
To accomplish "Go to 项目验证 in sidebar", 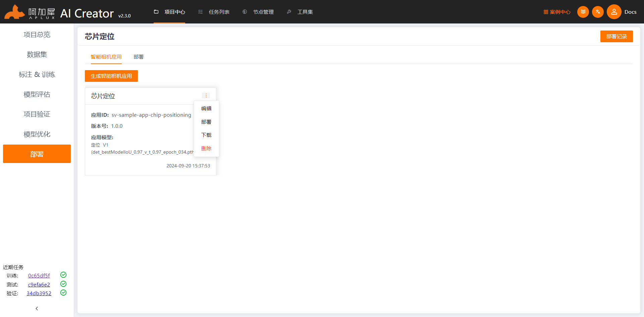I will [x=37, y=114].
